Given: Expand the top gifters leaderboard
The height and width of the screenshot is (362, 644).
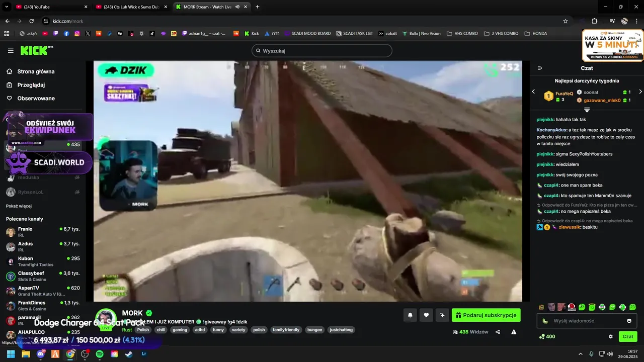Looking at the screenshot, I should (587, 110).
